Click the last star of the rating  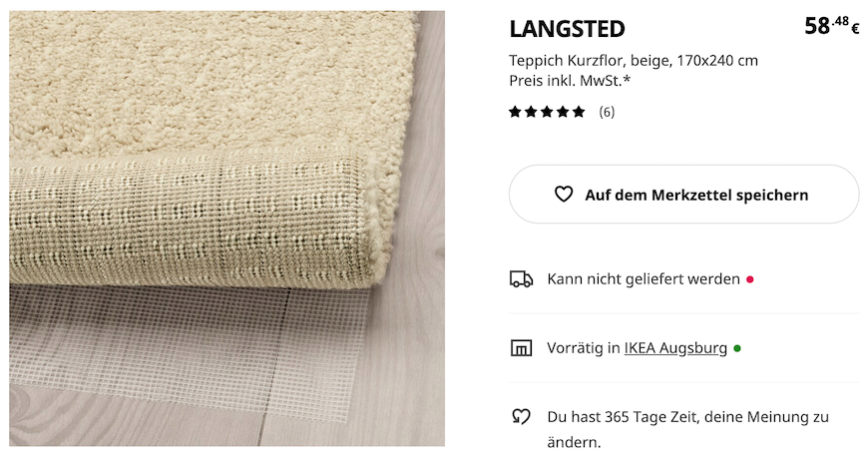click(579, 112)
